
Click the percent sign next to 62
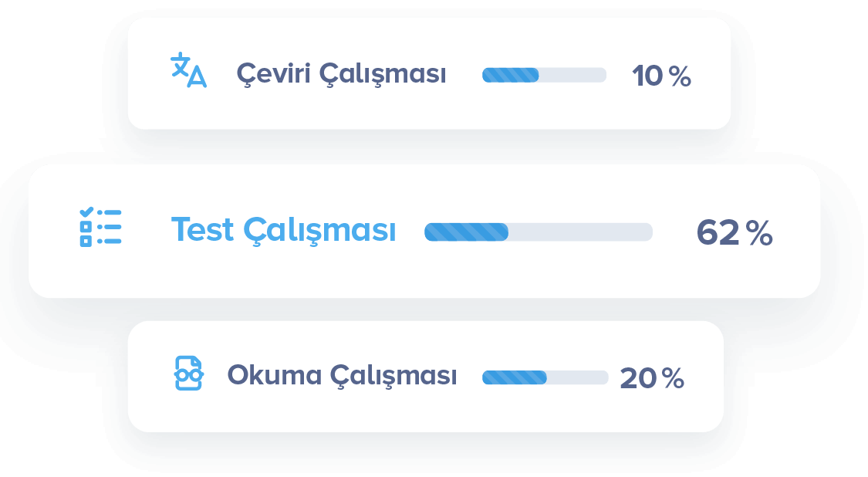(x=759, y=234)
